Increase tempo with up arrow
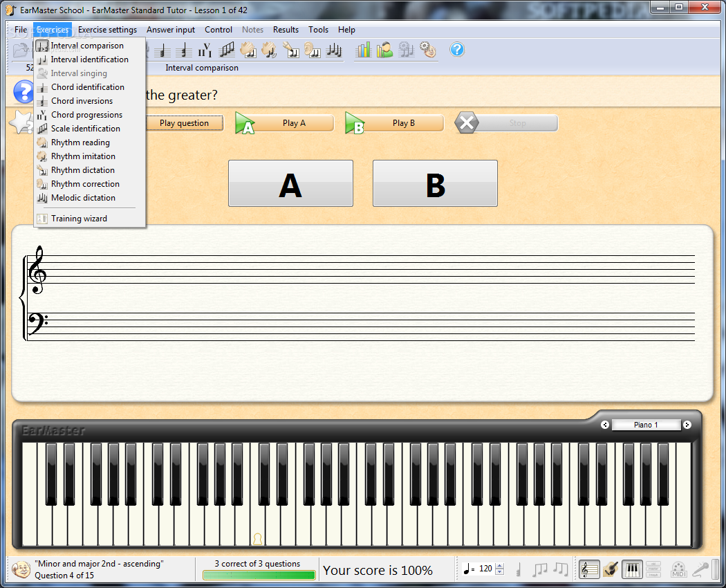The image size is (726, 588). point(500,566)
